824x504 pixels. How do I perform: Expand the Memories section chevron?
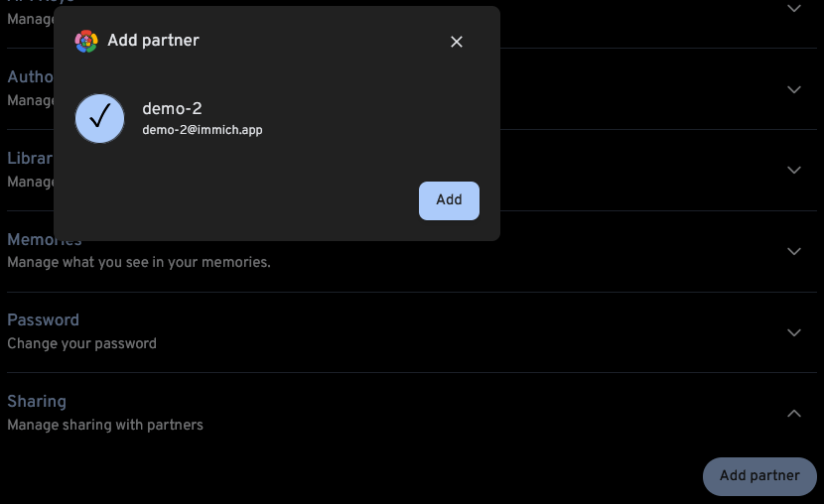(793, 252)
